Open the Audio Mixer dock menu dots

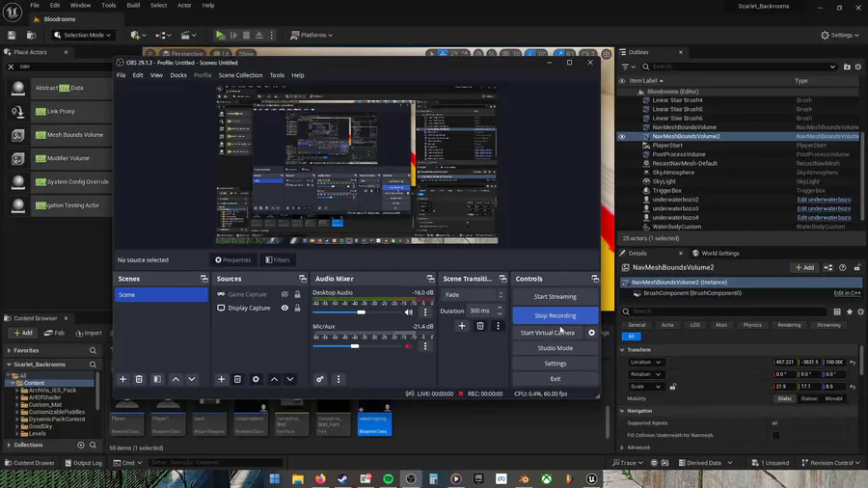[339, 379]
